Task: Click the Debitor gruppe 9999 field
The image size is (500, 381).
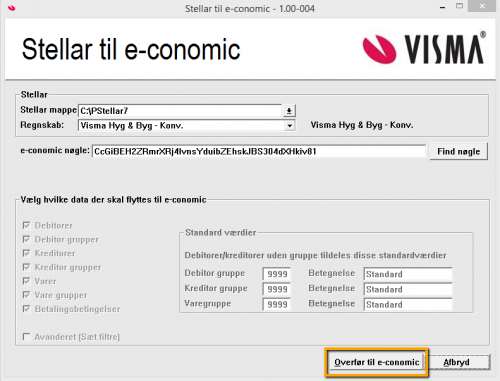Action: (x=277, y=274)
